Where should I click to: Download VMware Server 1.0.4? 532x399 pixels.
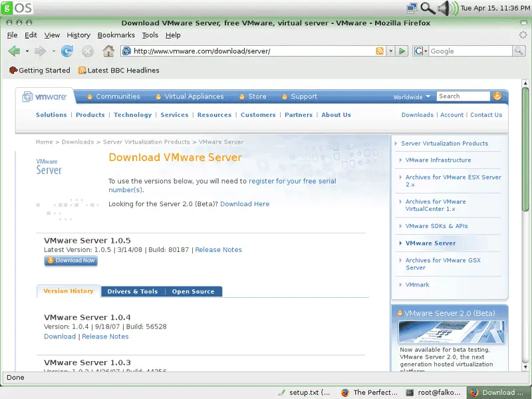tap(60, 336)
